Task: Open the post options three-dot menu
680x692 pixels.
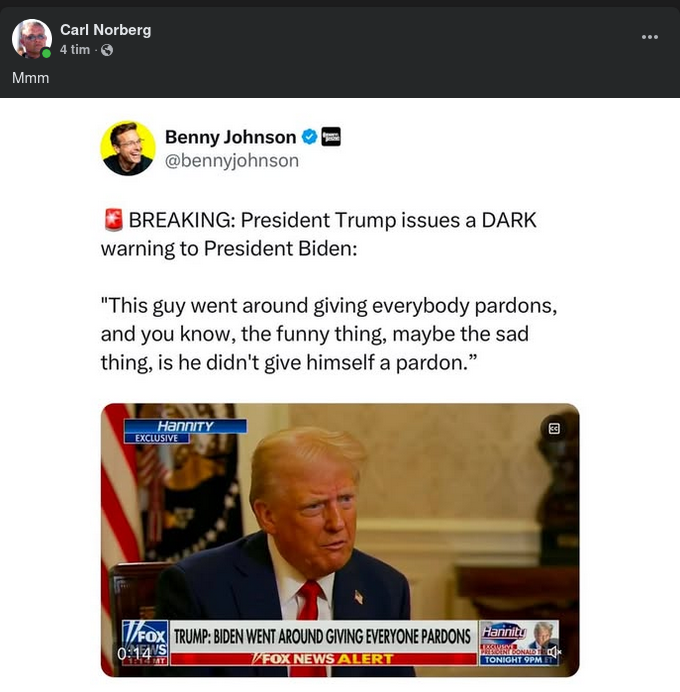Action: (650, 37)
